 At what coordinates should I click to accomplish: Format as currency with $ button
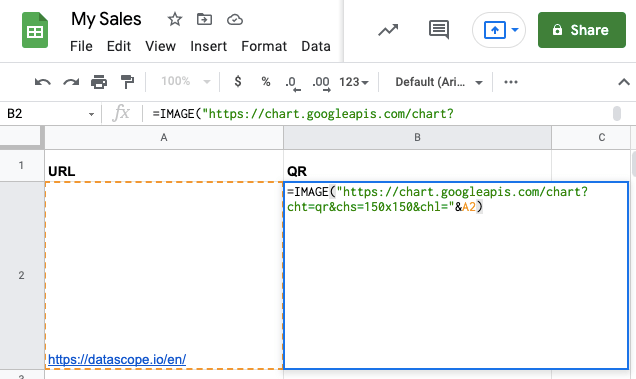(x=238, y=82)
